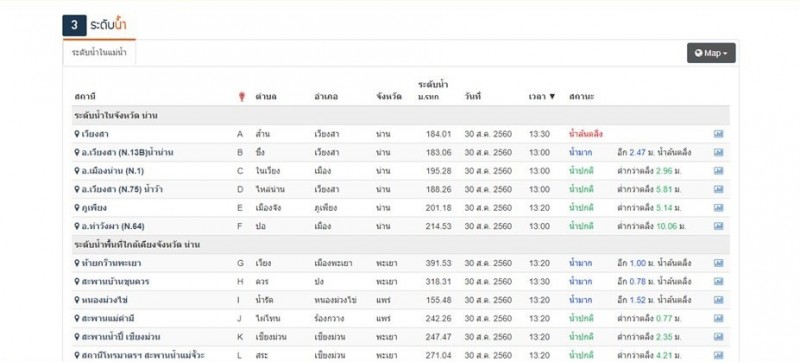Click green น้ำปกติ status in ภูเพียง row
The width and height of the screenshot is (800, 362).
pyautogui.click(x=581, y=208)
